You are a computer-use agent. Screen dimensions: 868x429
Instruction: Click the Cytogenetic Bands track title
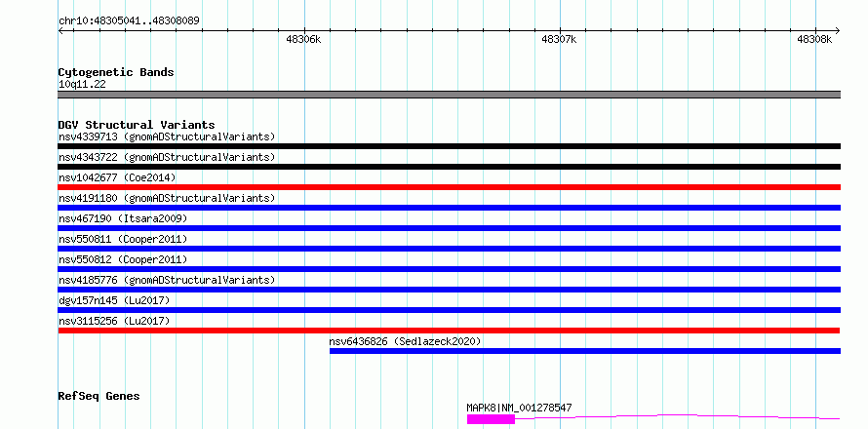tap(116, 72)
